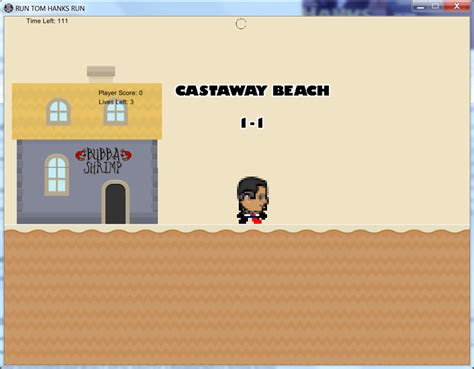Click the chimney on the building roof
The height and width of the screenshot is (369, 474).
click(x=101, y=75)
